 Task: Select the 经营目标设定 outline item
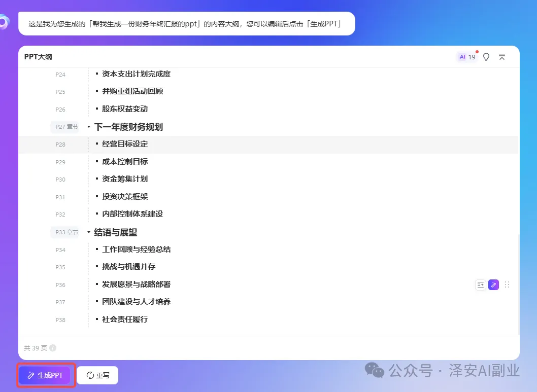tap(125, 144)
